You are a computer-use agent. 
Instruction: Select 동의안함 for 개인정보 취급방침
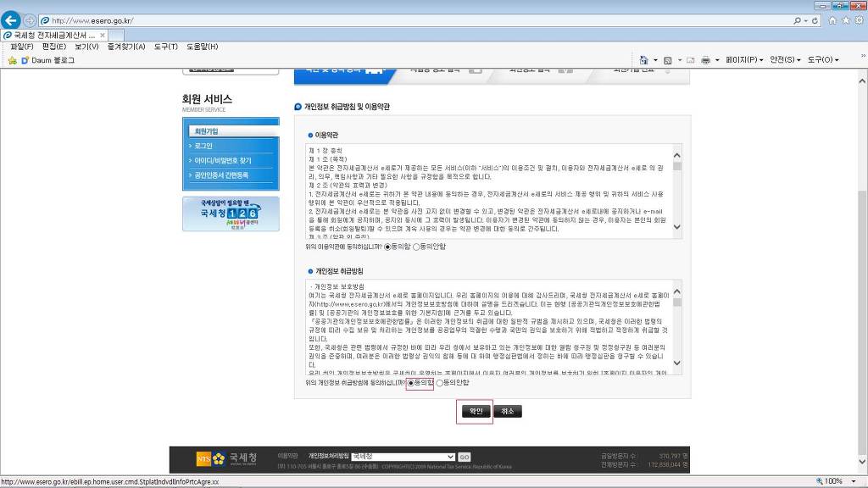tap(440, 383)
